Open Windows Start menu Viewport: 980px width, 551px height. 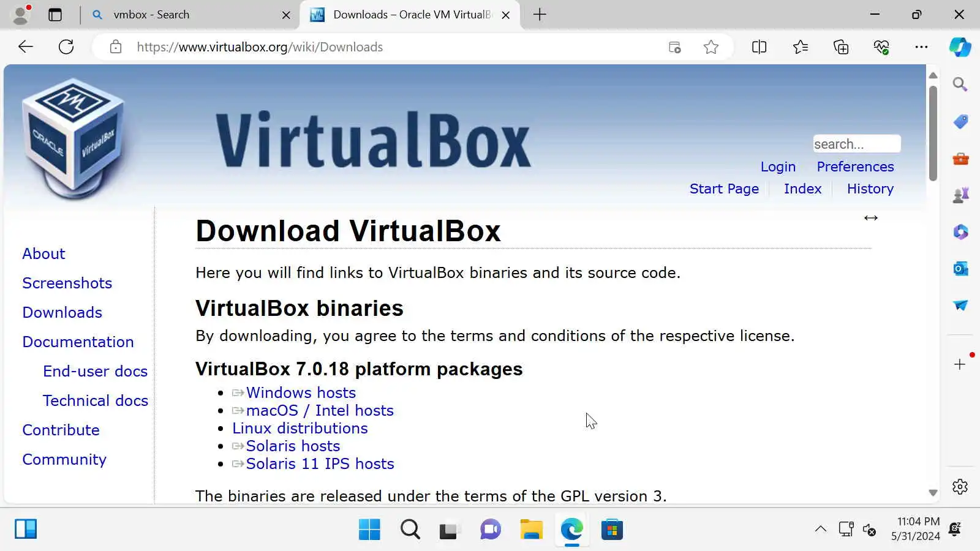[369, 530]
